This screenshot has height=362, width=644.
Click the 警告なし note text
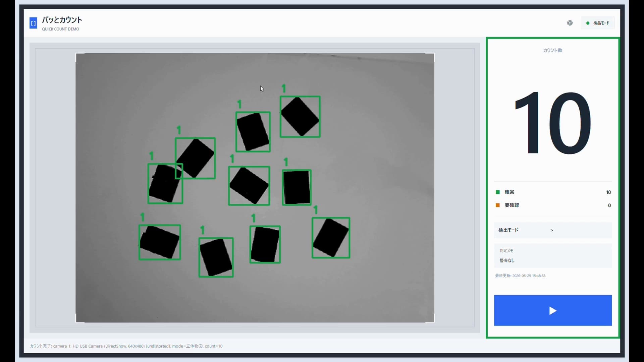click(x=507, y=260)
